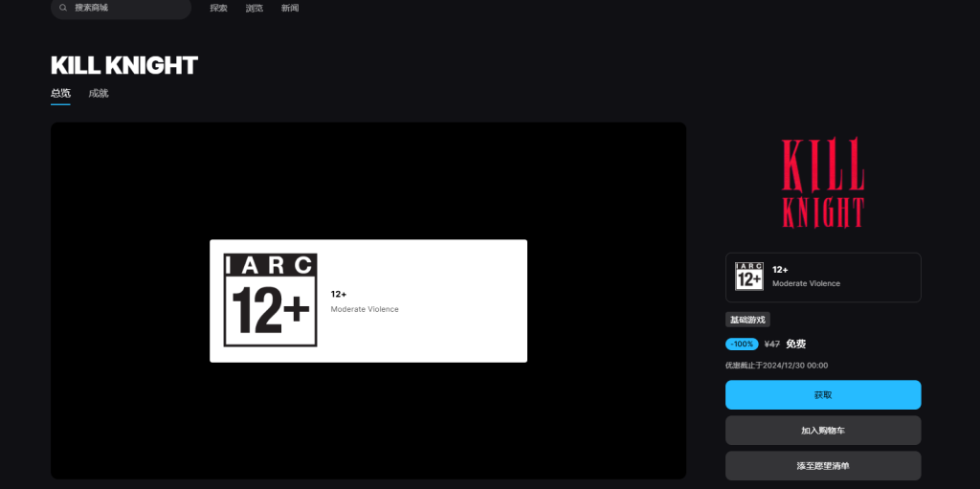The width and height of the screenshot is (980, 489).
Task: Open the 新闻 navigation item
Action: click(290, 8)
